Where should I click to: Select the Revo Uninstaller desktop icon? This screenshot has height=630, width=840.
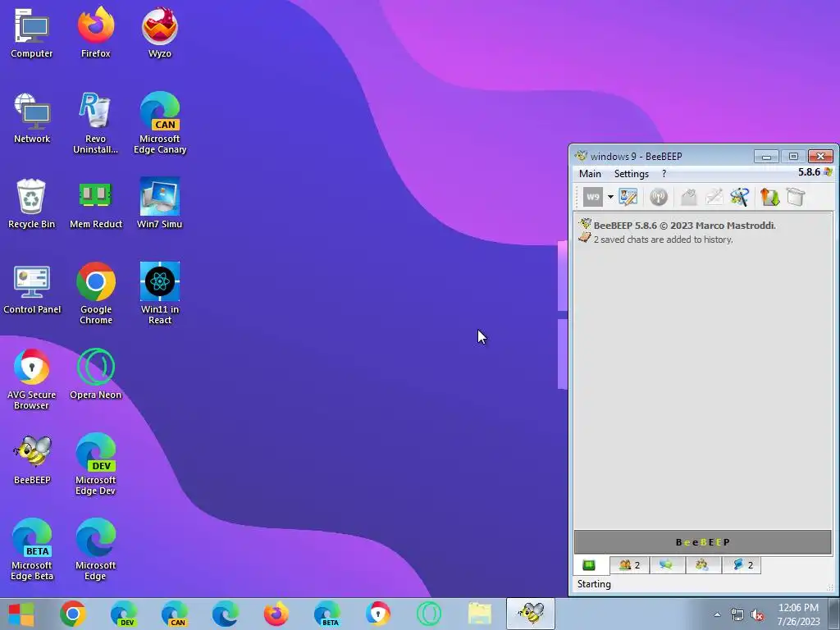point(95,123)
